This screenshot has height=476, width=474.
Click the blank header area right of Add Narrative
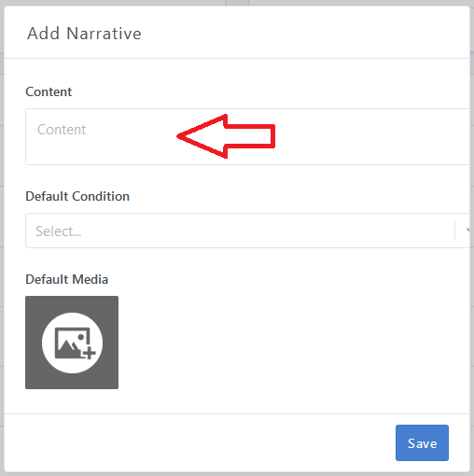coord(305,33)
